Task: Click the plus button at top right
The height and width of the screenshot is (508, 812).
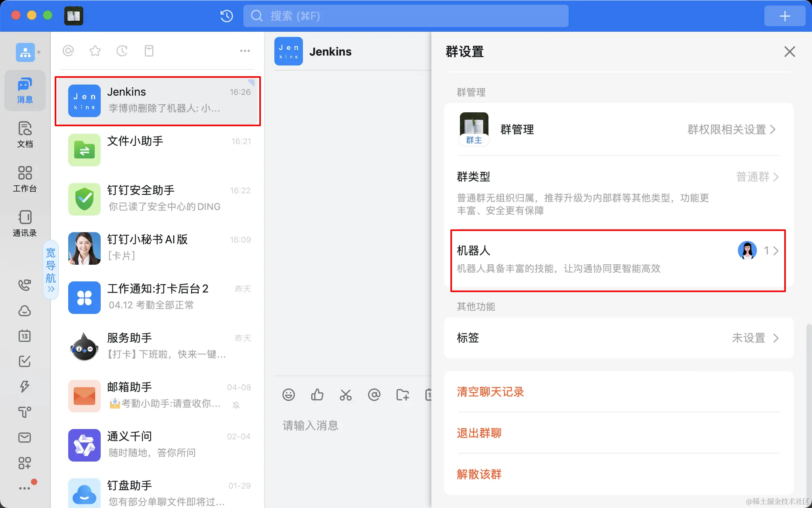Action: point(784,16)
